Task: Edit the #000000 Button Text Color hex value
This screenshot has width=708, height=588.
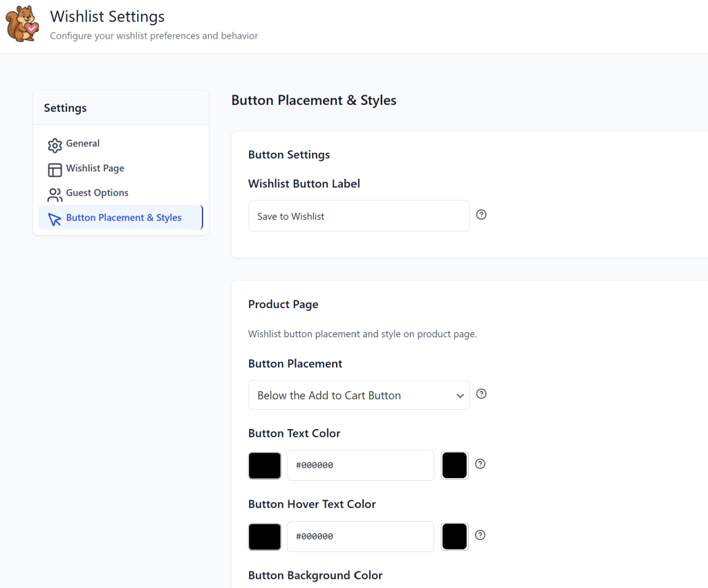Action: pyautogui.click(x=360, y=465)
